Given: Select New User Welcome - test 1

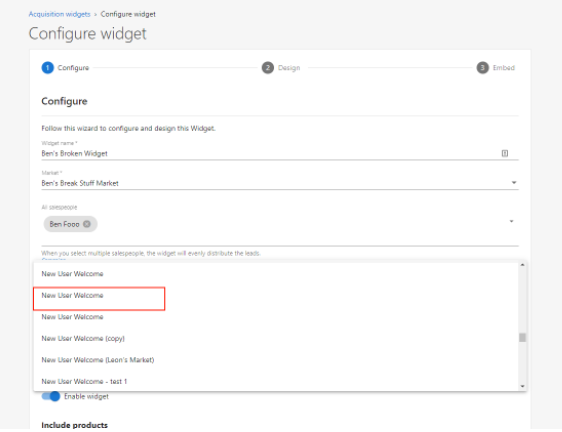Looking at the screenshot, I should coord(276,381).
